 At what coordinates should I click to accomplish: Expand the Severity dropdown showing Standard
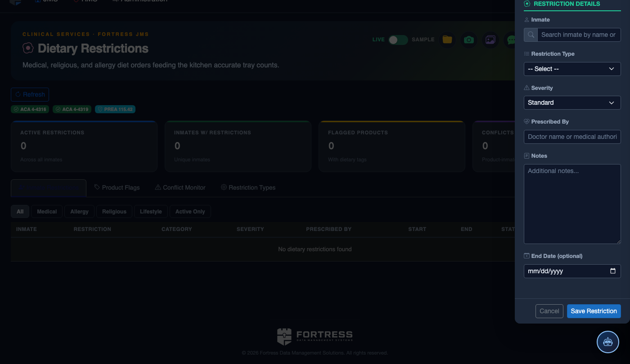(x=572, y=102)
